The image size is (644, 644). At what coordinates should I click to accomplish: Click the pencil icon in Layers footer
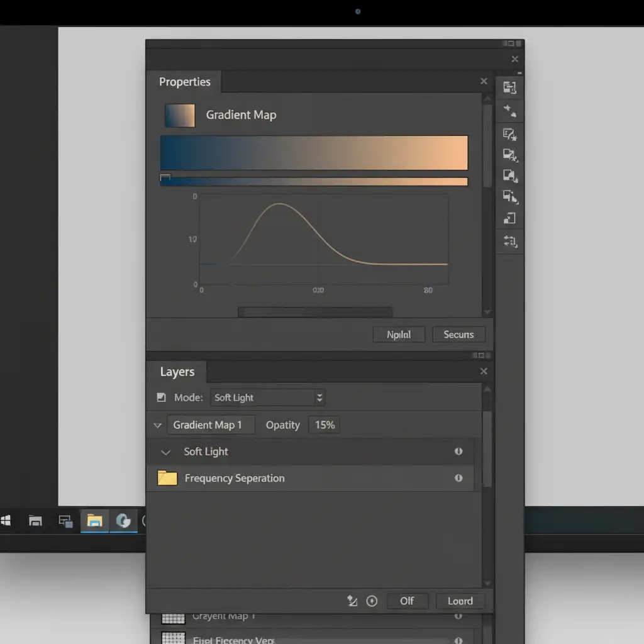click(x=352, y=601)
